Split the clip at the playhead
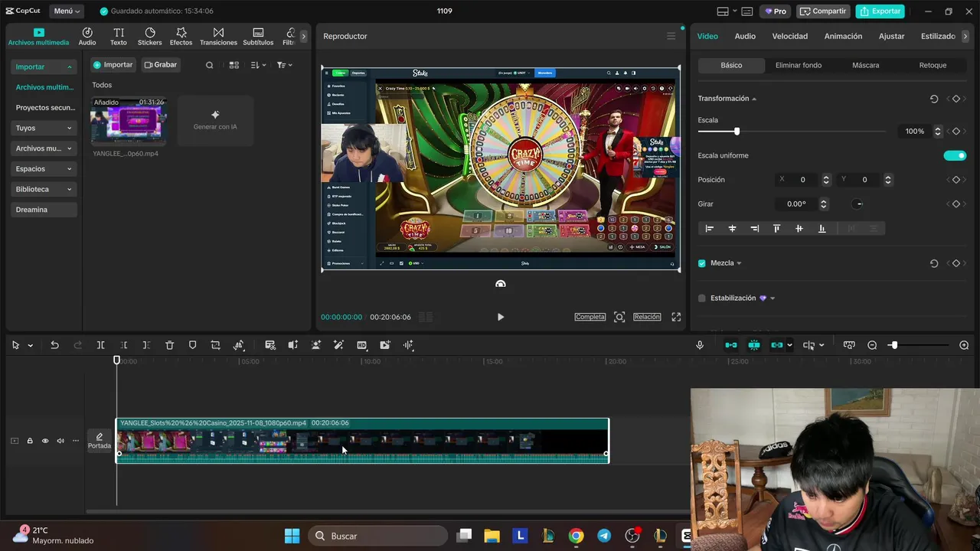 click(100, 345)
